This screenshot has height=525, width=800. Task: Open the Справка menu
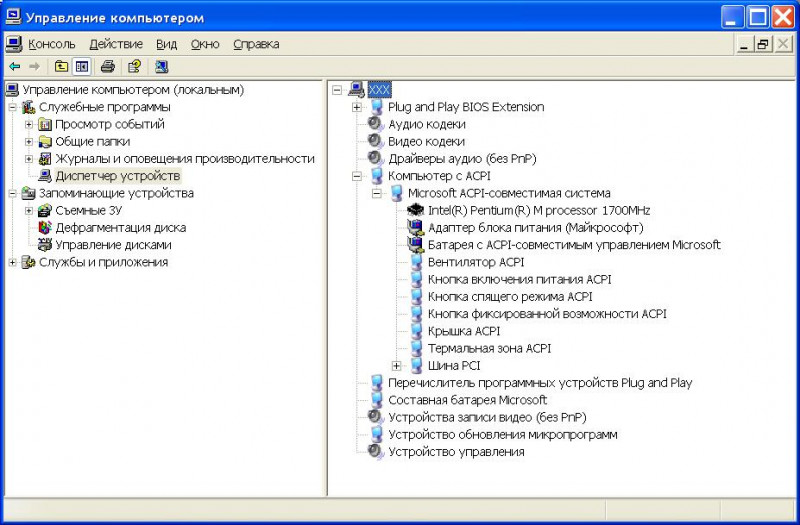click(x=256, y=44)
